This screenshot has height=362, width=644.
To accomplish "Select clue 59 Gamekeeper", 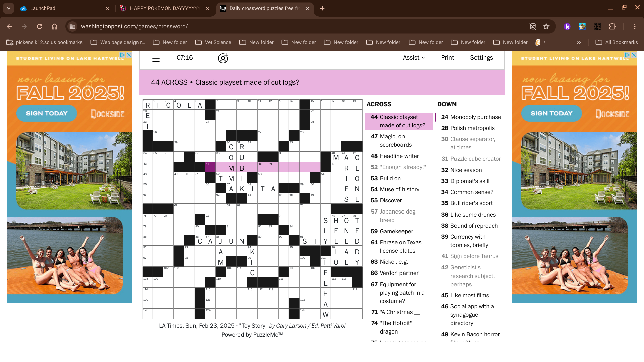I will 399,231.
